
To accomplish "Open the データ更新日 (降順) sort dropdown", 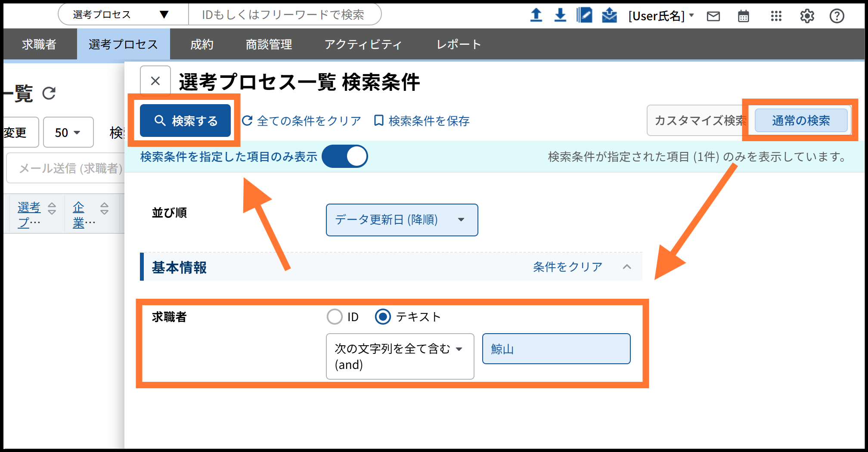I will coord(402,220).
